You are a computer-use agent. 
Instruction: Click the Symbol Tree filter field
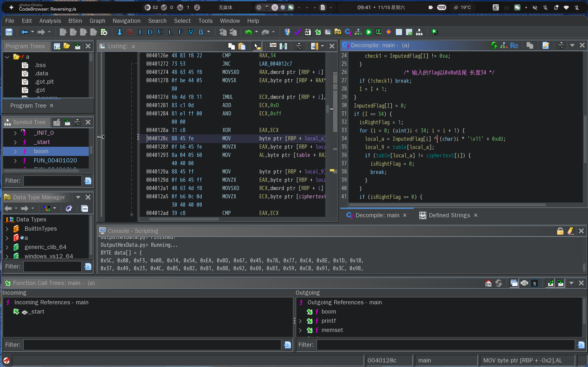coord(53,181)
